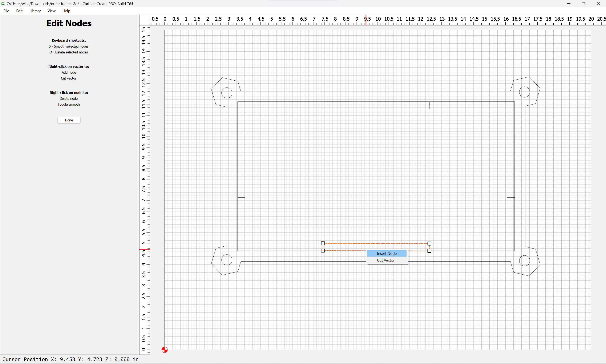Click the Cursor Position status bar text
The height and width of the screenshot is (364, 606).
71,359
